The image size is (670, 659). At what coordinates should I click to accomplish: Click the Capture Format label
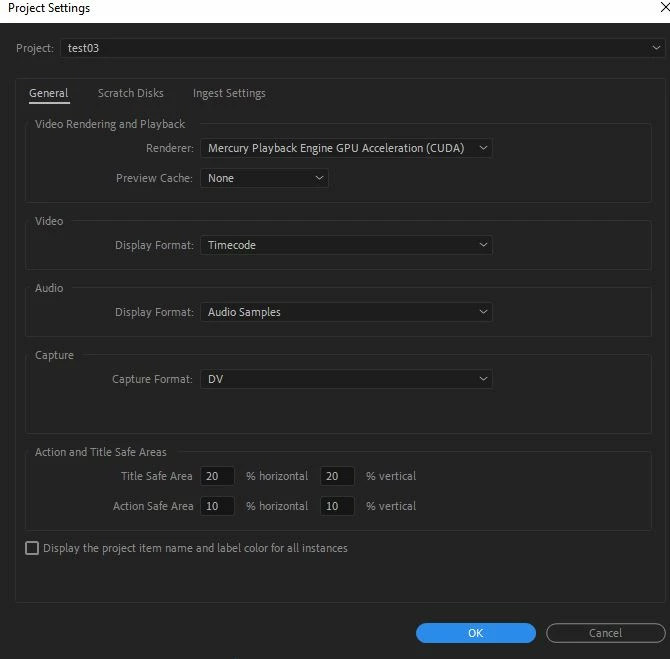(152, 379)
